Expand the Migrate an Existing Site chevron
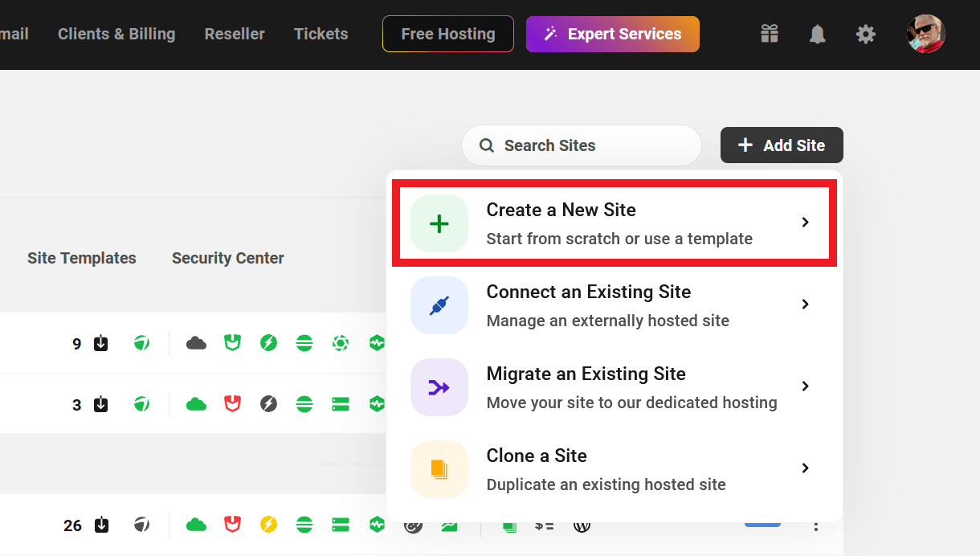 (x=806, y=386)
